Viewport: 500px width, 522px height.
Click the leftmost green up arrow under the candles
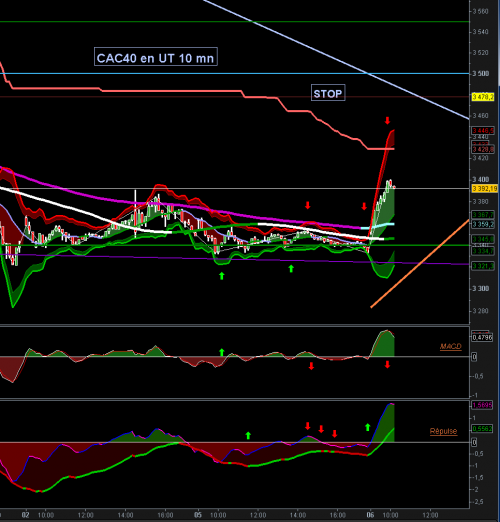222,276
